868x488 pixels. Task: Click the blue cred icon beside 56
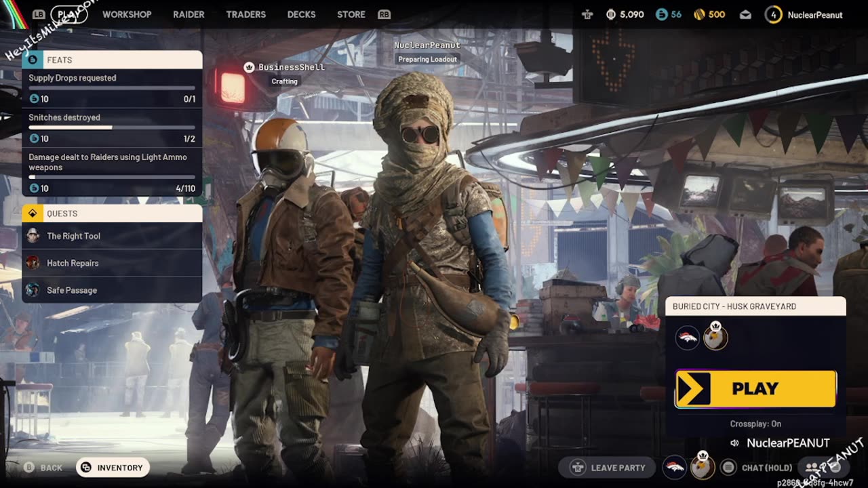click(x=662, y=14)
